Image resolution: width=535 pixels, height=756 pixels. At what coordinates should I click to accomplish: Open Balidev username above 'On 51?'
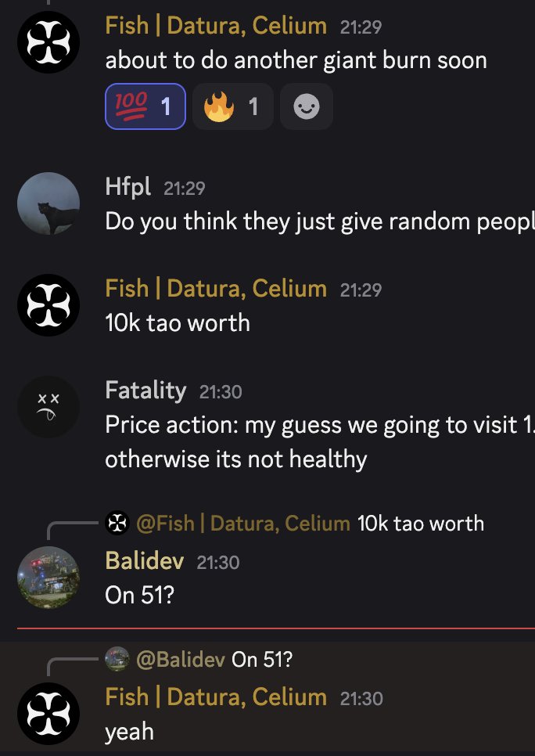pos(145,560)
